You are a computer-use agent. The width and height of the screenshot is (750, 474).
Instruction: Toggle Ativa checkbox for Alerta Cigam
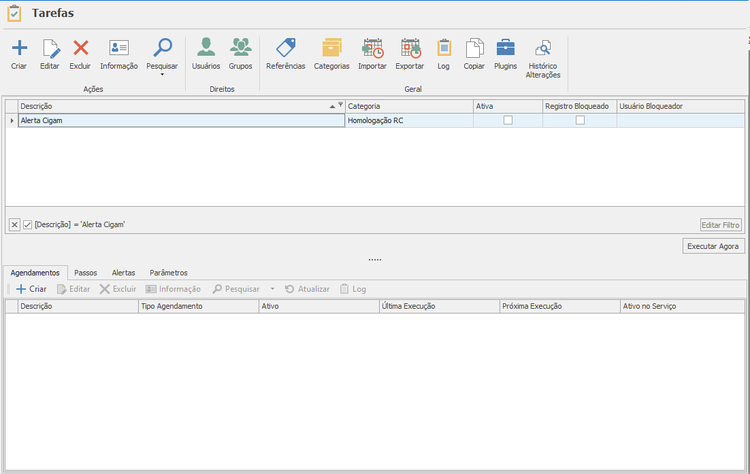click(508, 120)
